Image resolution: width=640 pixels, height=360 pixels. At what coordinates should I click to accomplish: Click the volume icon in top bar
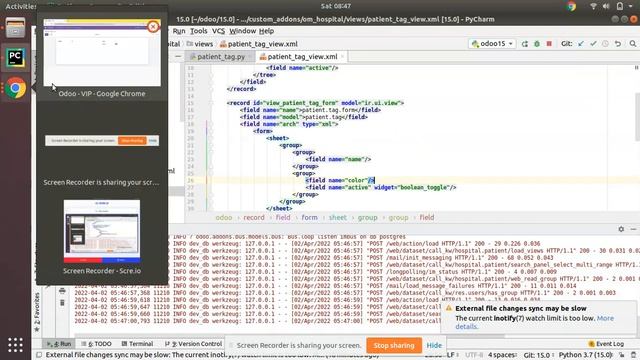point(606,6)
